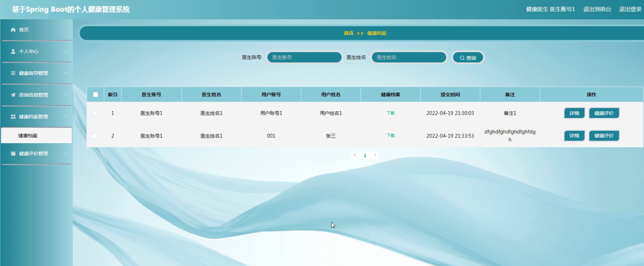Open 详情 for 用户账号1 row
Screen dimensions: 644x266
(574, 113)
